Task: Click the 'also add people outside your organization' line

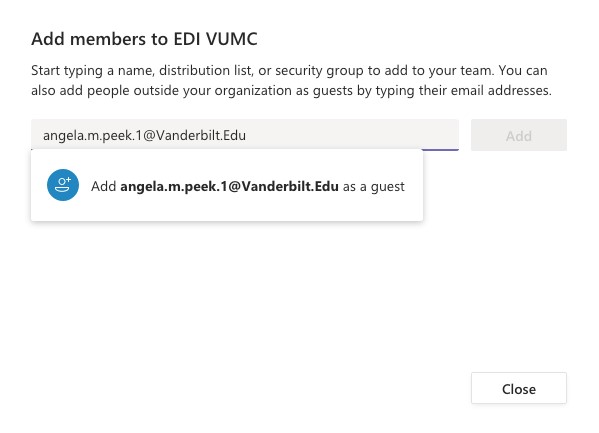Action: (x=291, y=91)
